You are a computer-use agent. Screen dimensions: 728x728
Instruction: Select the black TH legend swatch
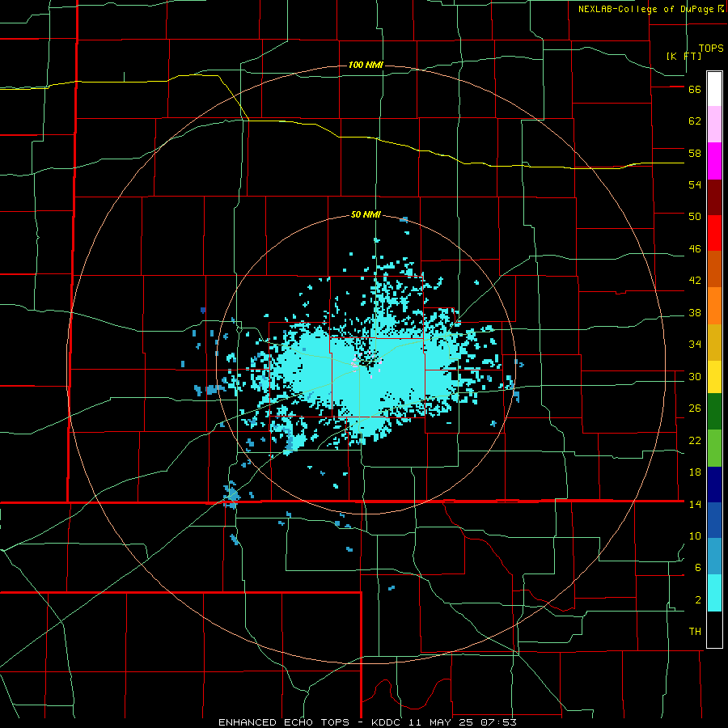pos(714,629)
